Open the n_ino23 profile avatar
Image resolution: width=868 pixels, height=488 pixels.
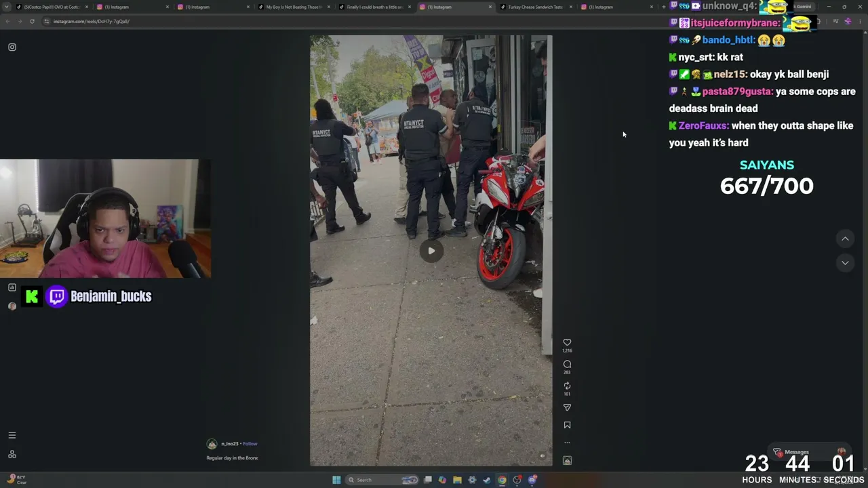click(x=212, y=444)
